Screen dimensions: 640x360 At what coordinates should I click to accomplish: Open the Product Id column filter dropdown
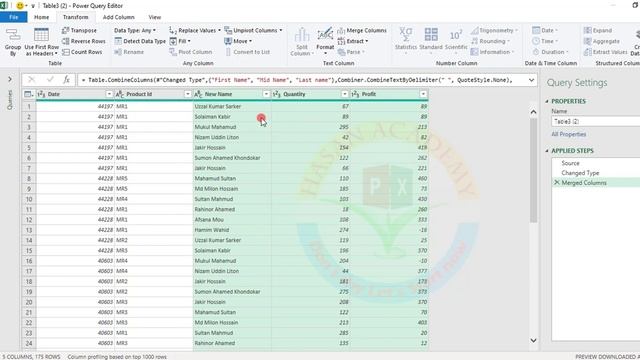pos(188,94)
